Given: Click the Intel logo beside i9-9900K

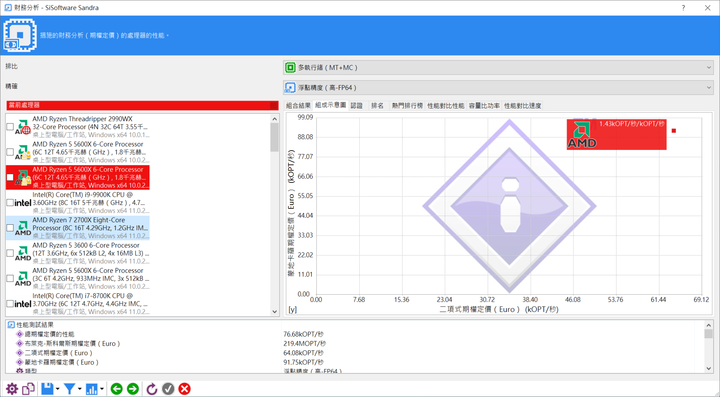Looking at the screenshot, I should [22, 202].
